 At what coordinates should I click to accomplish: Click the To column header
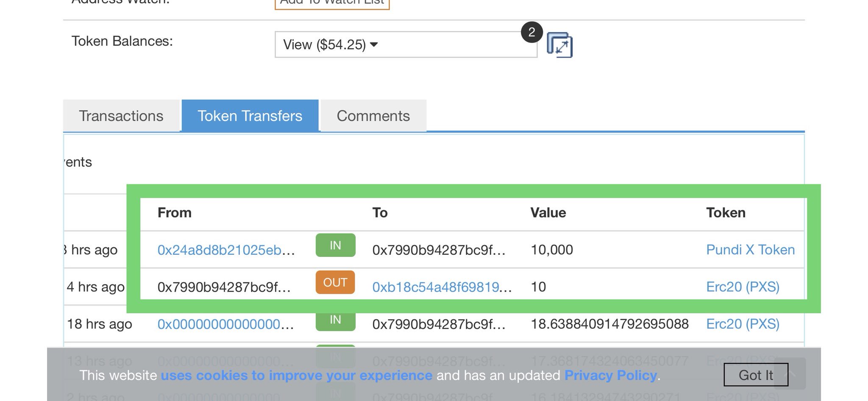380,212
